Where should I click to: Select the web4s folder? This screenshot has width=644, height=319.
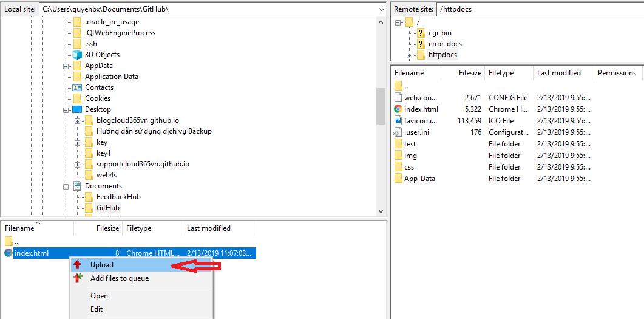click(x=106, y=175)
